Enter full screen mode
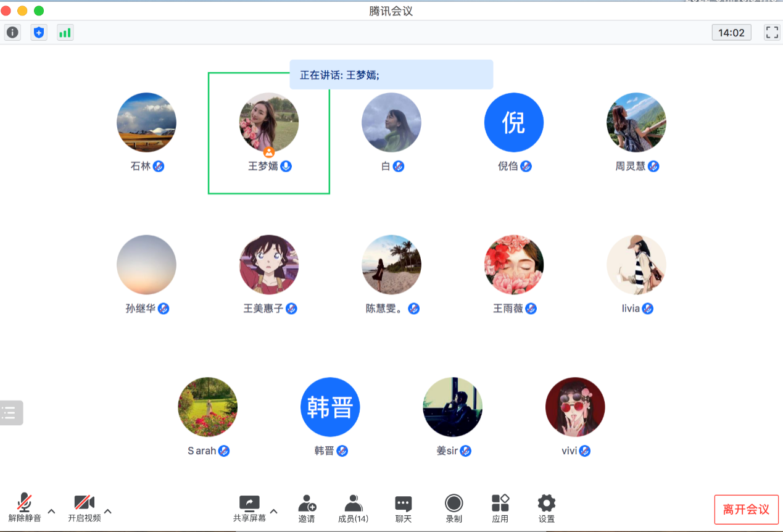 click(771, 33)
